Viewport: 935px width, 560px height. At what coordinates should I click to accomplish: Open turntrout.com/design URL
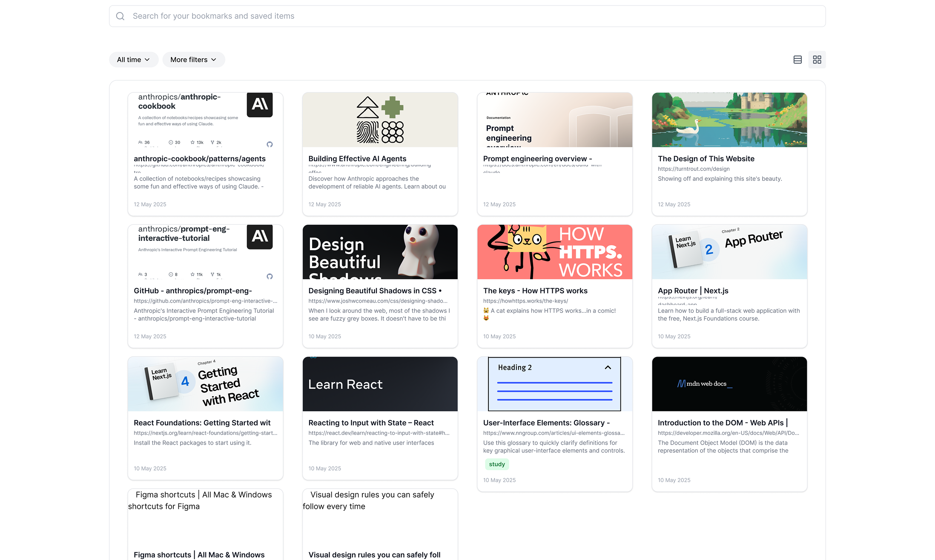pyautogui.click(x=693, y=169)
